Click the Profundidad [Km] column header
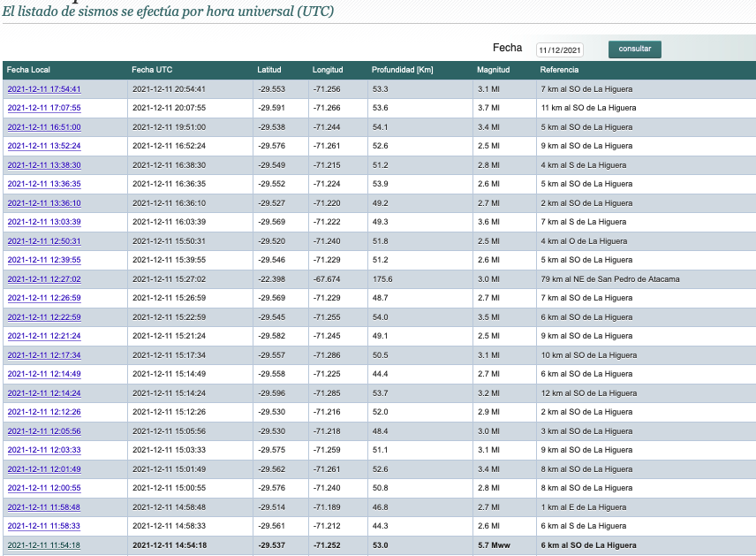Screen dimensions: 756x556 click(402, 70)
